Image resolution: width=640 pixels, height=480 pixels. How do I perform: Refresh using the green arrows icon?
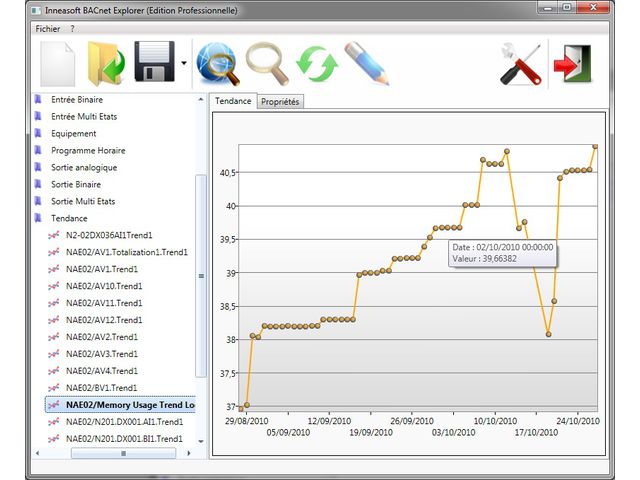[316, 64]
